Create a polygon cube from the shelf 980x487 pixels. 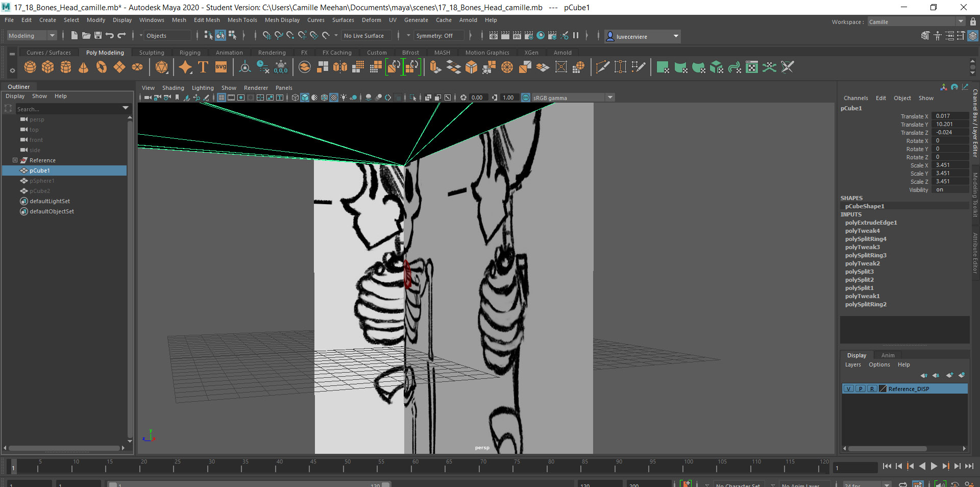pyautogui.click(x=48, y=67)
